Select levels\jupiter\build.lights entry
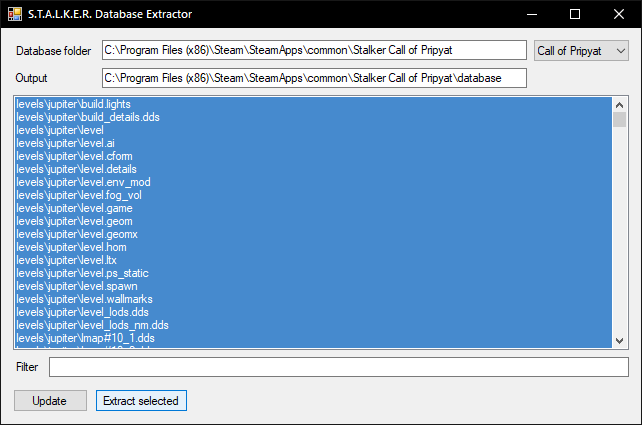The image size is (642, 425). [314, 104]
